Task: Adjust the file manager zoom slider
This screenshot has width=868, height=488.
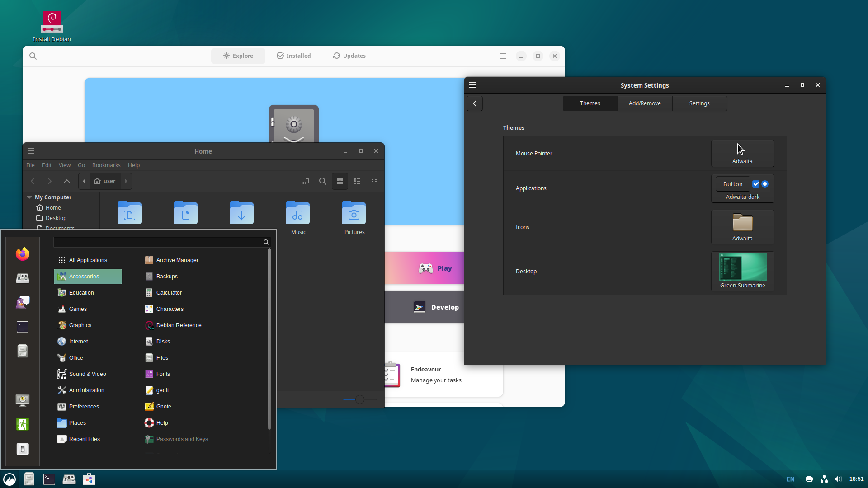Action: tap(360, 399)
